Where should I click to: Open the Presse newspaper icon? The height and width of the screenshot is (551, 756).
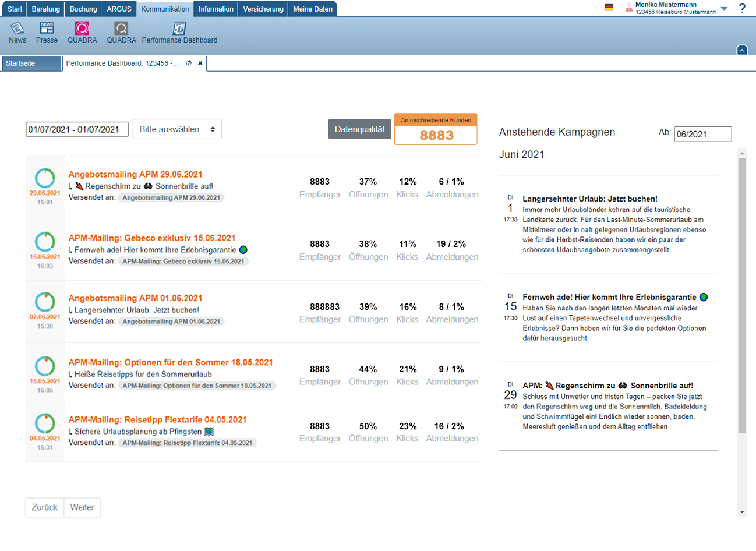coord(47,29)
